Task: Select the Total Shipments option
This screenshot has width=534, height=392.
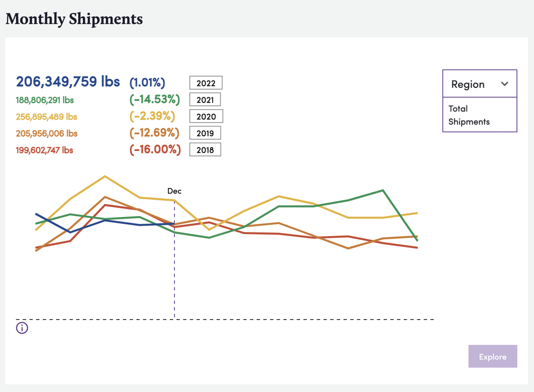Action: coord(469,115)
